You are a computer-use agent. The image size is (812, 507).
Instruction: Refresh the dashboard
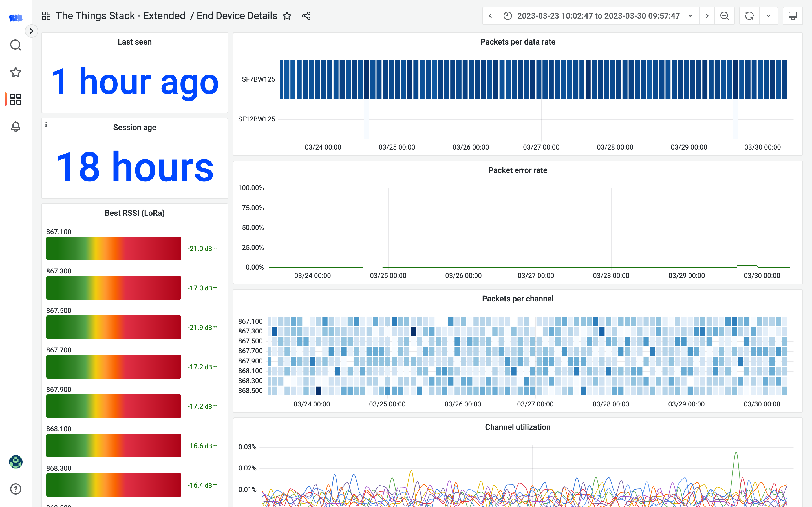749,16
